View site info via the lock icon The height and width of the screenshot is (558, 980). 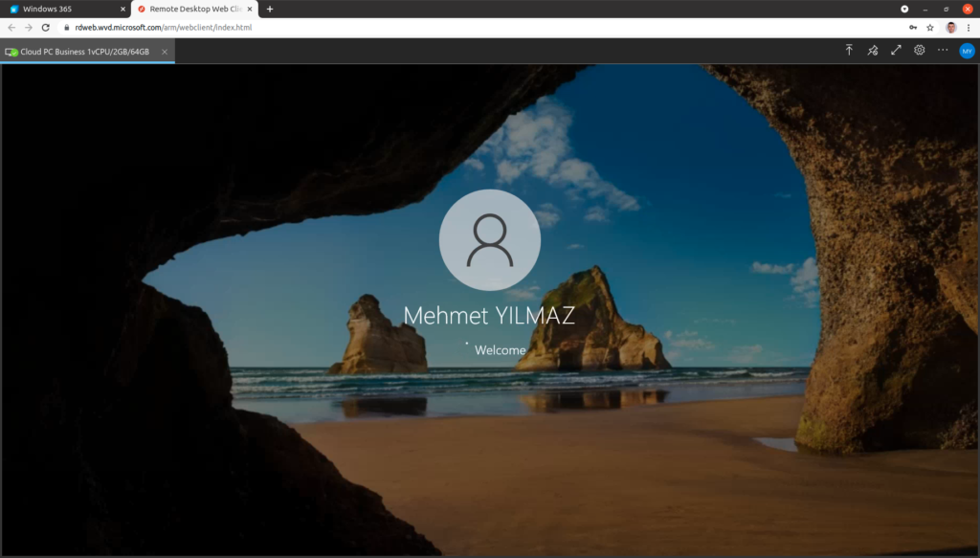pos(67,28)
